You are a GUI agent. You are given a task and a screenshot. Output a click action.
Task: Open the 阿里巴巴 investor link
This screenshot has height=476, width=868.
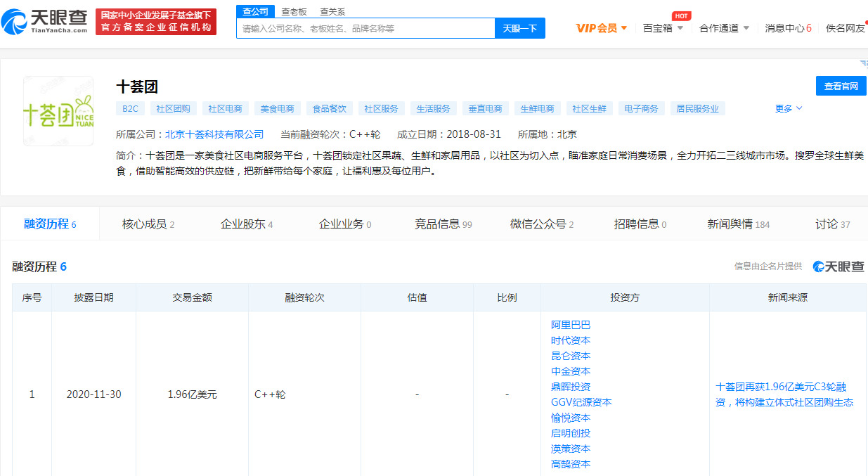pos(571,325)
